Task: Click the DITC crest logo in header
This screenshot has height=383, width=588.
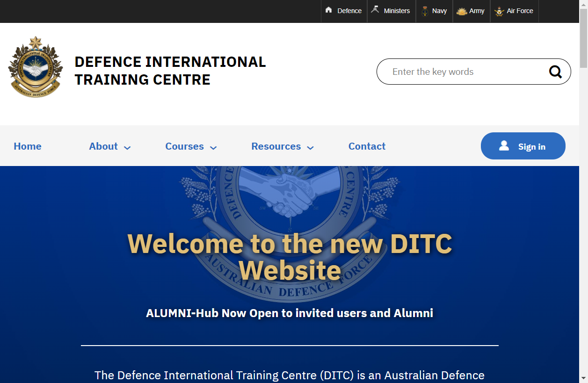Action: pyautogui.click(x=36, y=67)
